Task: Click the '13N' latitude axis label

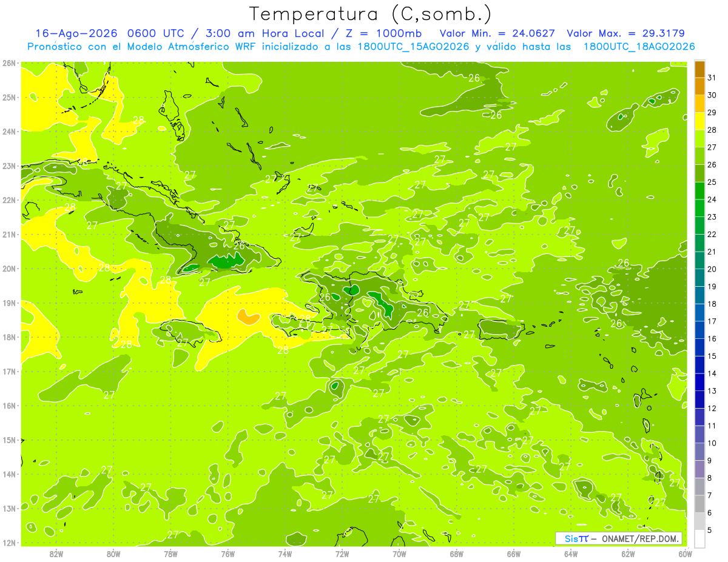Action: [8, 508]
